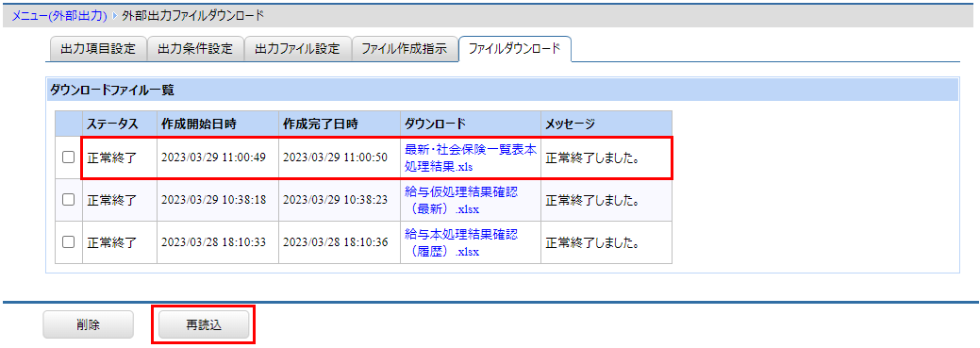980x348 pixels.
Task: Switch to the 出力ファイル設定 tab
Action: (297, 49)
